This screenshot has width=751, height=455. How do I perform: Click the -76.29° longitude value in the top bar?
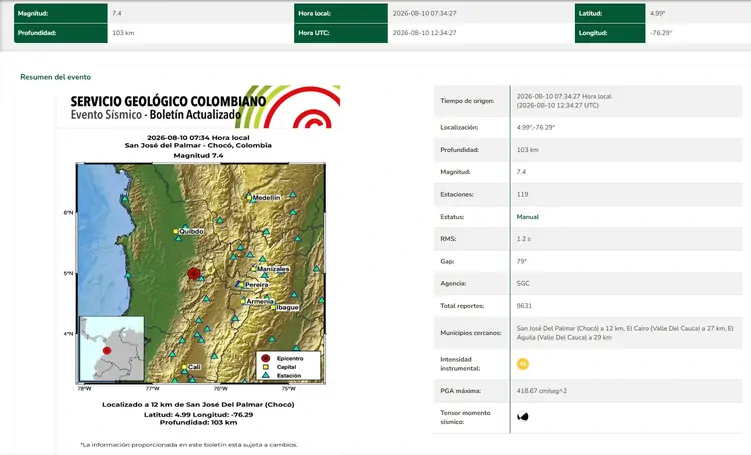(x=661, y=33)
